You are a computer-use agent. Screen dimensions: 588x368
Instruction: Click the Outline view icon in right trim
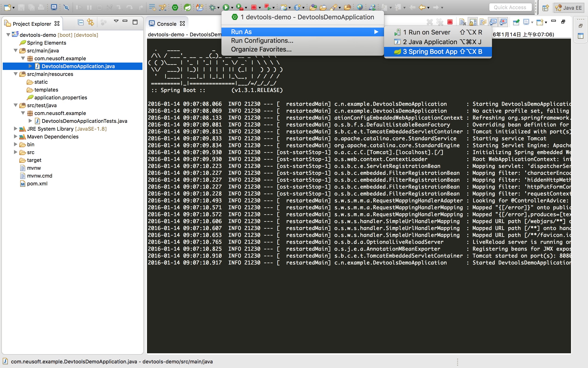(x=580, y=36)
